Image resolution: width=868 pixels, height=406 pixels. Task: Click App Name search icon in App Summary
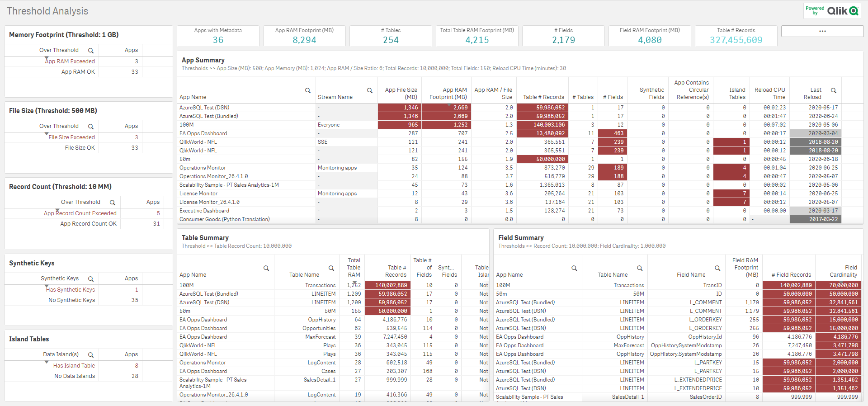[308, 90]
